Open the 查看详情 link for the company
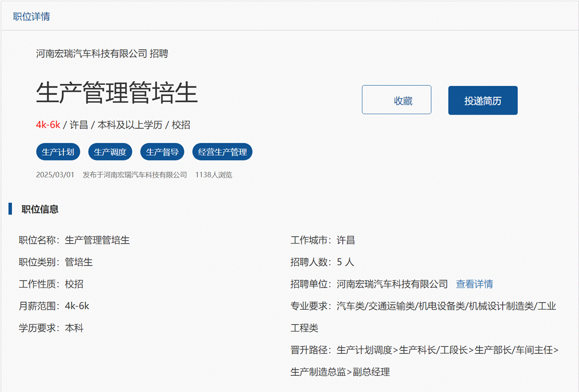 (x=474, y=284)
